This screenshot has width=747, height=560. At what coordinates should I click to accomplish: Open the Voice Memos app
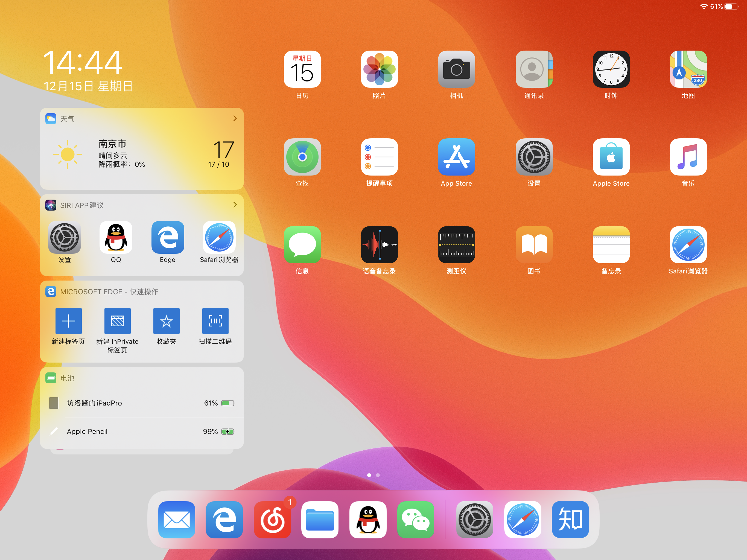pos(379,244)
